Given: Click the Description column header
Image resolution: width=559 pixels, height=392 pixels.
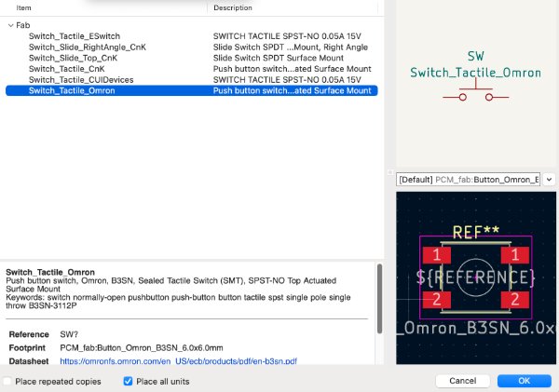Looking at the screenshot, I should click(233, 7).
